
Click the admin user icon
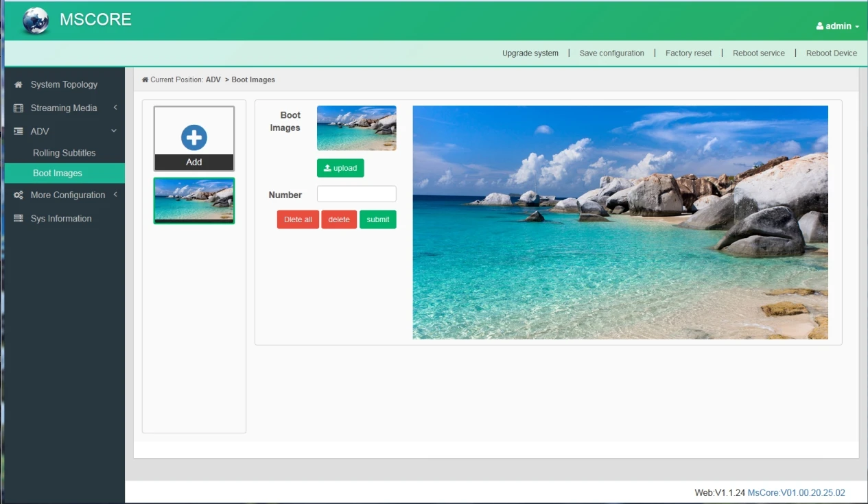tap(819, 26)
